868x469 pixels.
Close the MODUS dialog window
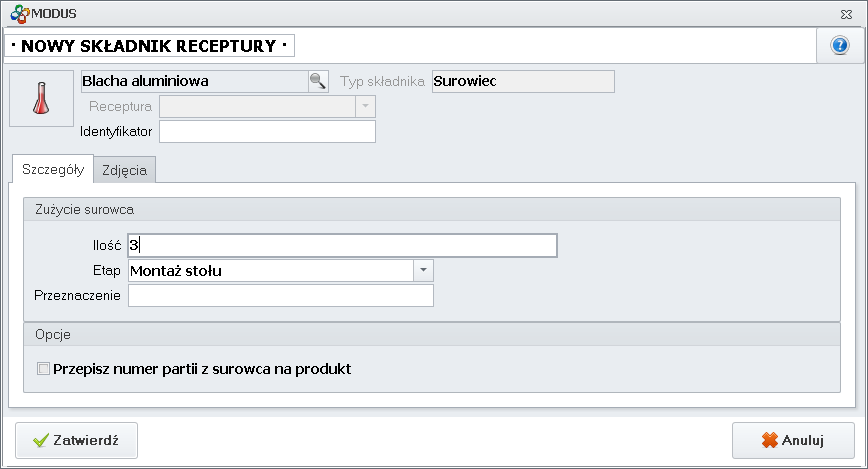pyautogui.click(x=846, y=14)
